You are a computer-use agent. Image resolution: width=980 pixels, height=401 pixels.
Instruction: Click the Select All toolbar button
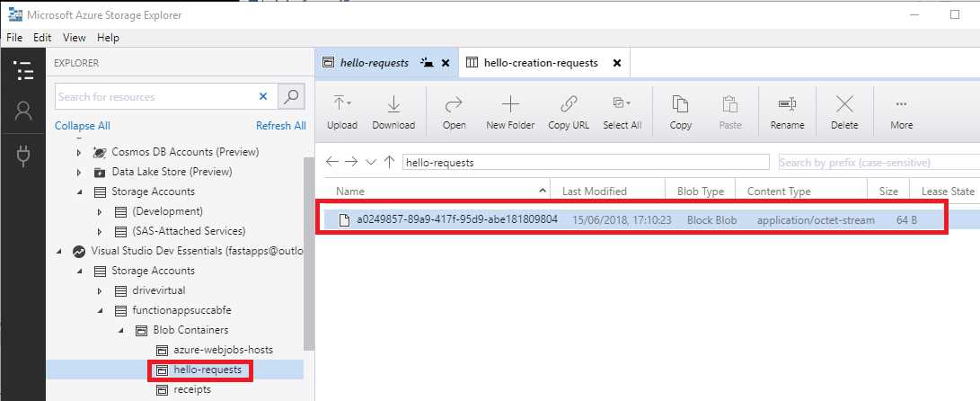[x=622, y=112]
